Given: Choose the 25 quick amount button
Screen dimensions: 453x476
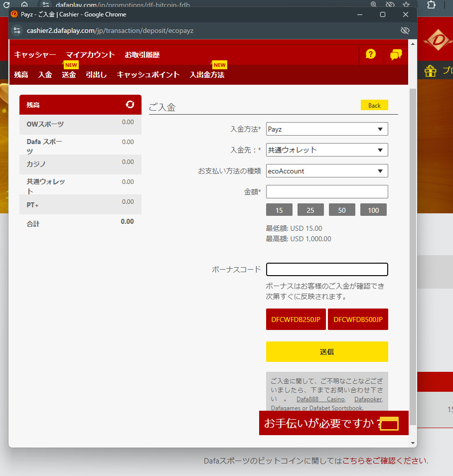Looking at the screenshot, I should [310, 210].
